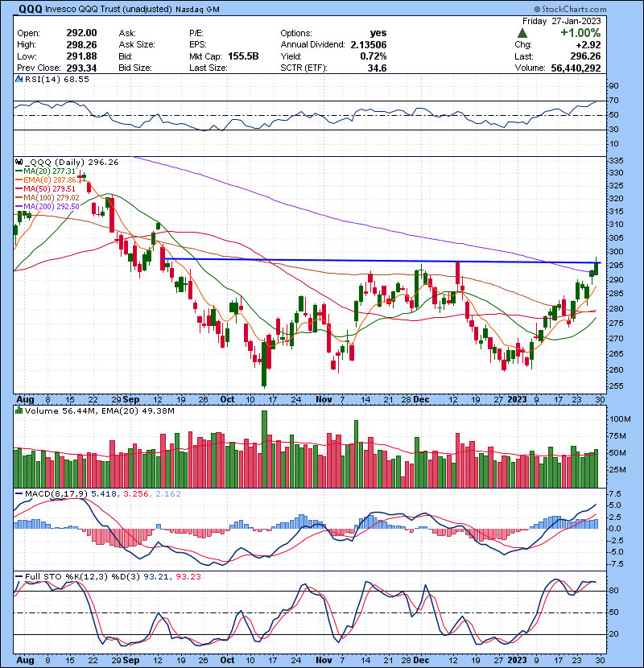Click the MA(20) 277.31 legend entry

tap(49, 171)
